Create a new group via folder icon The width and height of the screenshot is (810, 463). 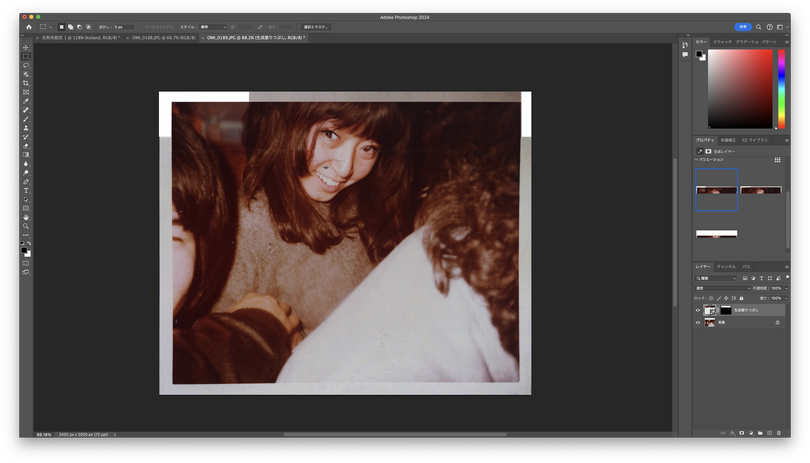[x=760, y=433]
